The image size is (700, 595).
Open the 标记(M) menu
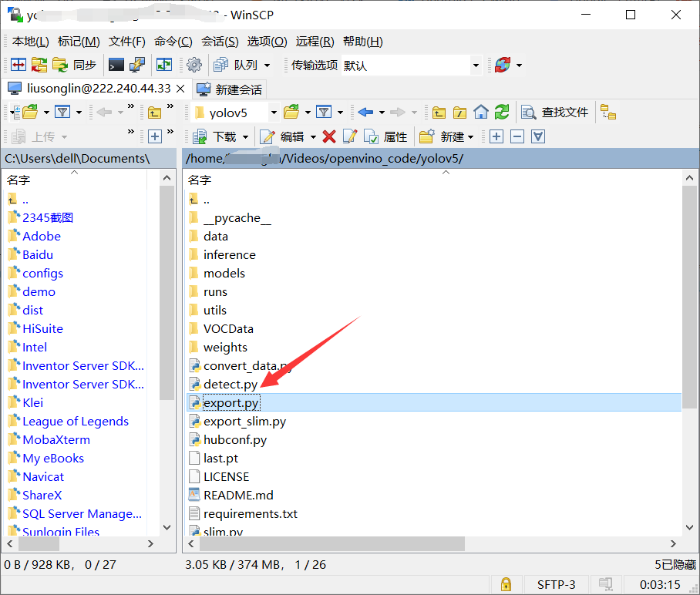point(79,42)
